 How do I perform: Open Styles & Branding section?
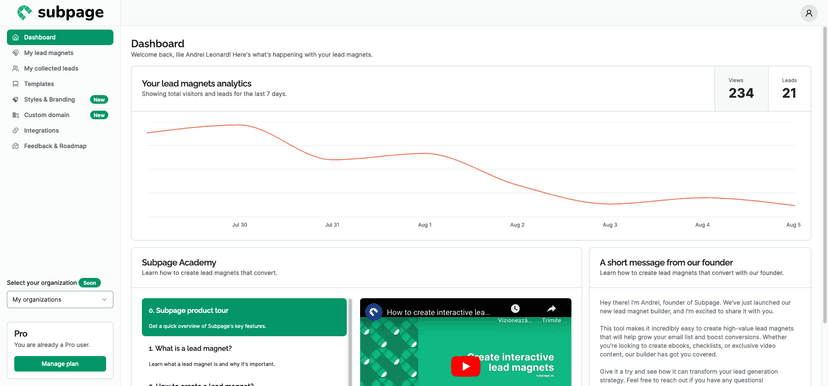(60, 99)
